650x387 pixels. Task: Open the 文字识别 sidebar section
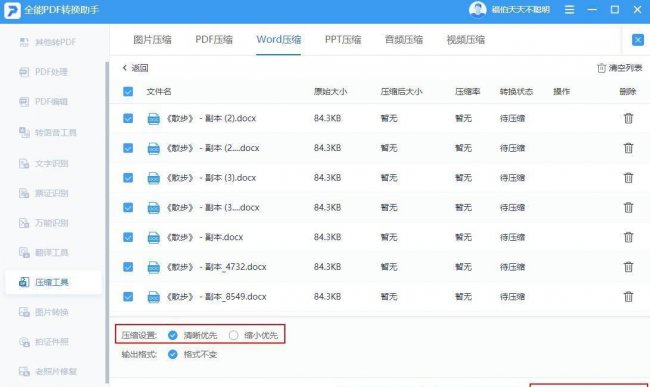44,163
